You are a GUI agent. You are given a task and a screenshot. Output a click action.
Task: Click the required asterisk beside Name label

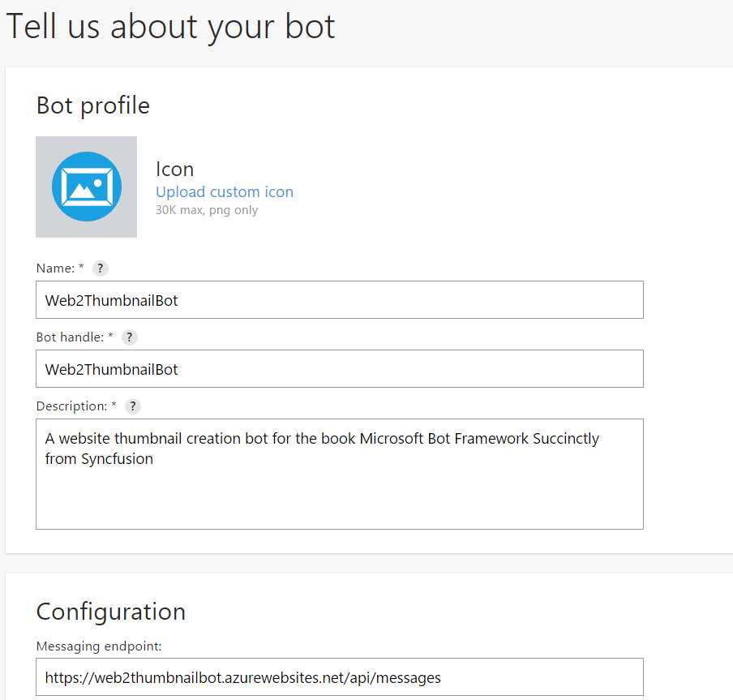(83, 268)
